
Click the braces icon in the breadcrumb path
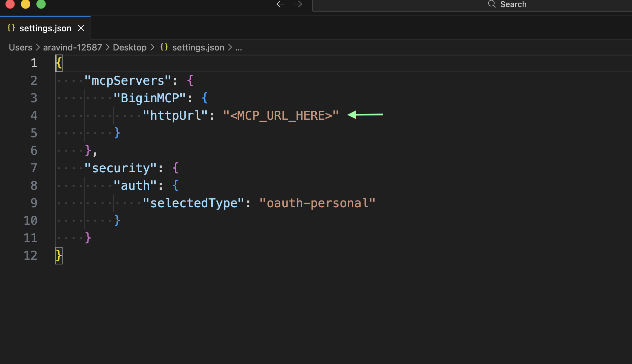click(164, 47)
